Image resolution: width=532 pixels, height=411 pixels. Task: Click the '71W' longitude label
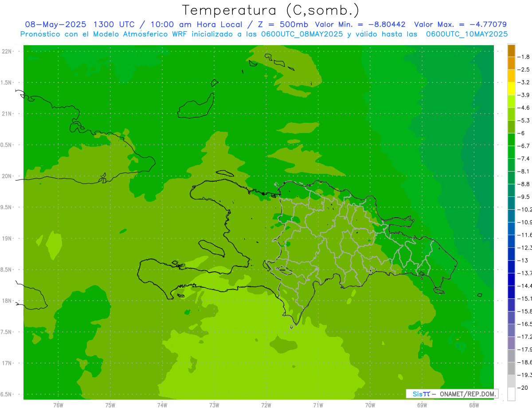318,405
